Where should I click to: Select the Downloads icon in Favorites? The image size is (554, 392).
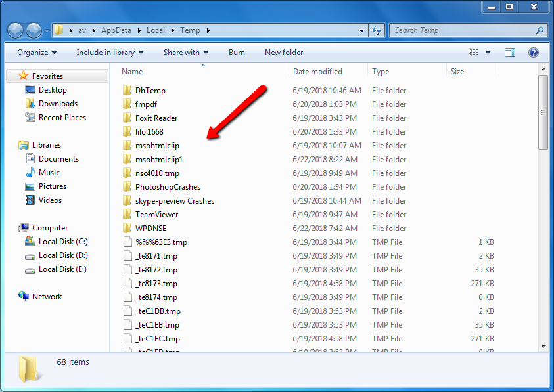tap(30, 104)
